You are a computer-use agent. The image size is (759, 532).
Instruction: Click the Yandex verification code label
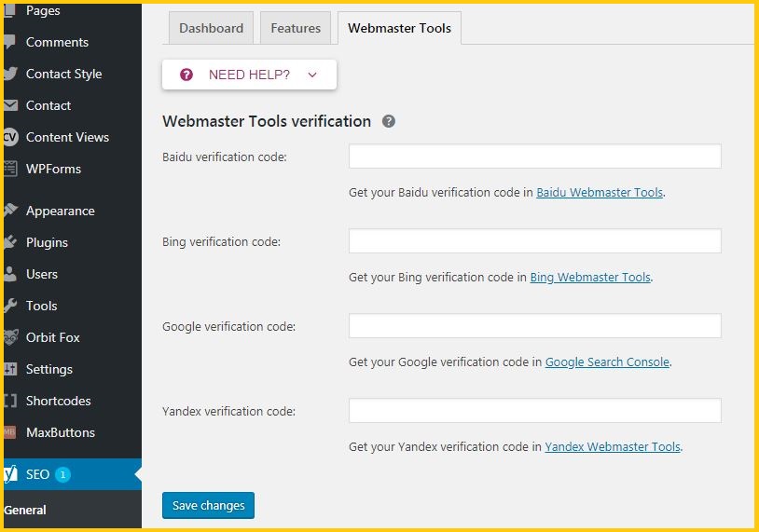click(228, 411)
